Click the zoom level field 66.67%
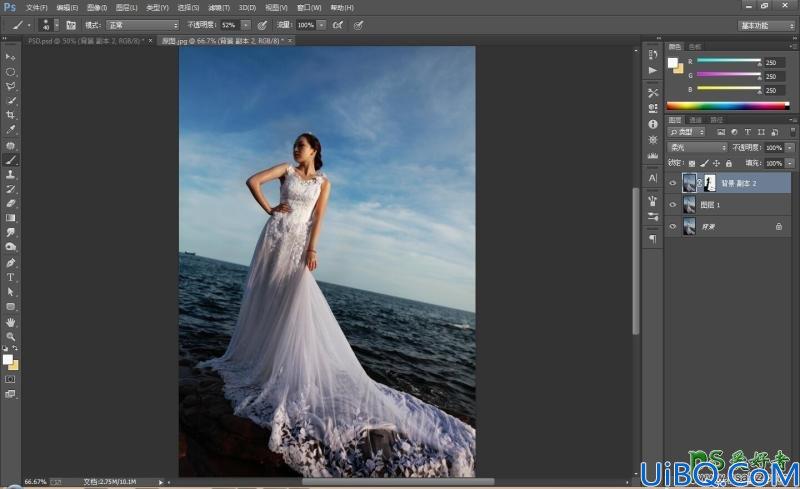Image resolution: width=800 pixels, height=489 pixels. coord(35,481)
